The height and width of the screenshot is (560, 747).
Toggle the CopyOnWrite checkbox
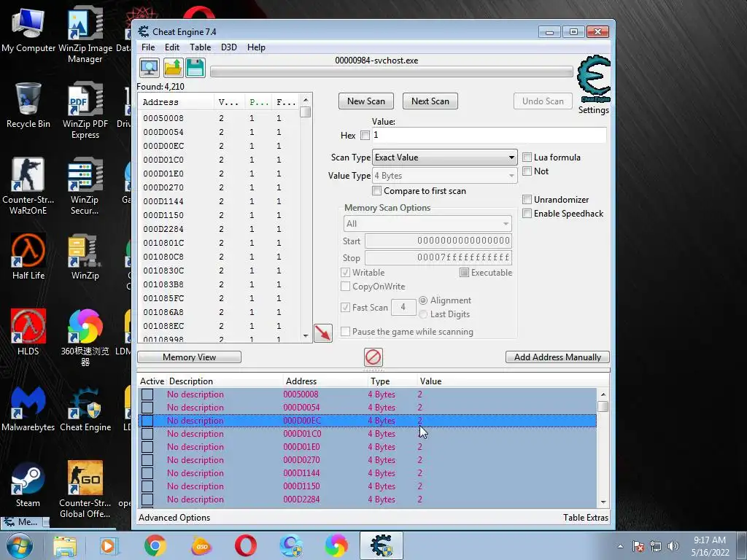(x=345, y=286)
